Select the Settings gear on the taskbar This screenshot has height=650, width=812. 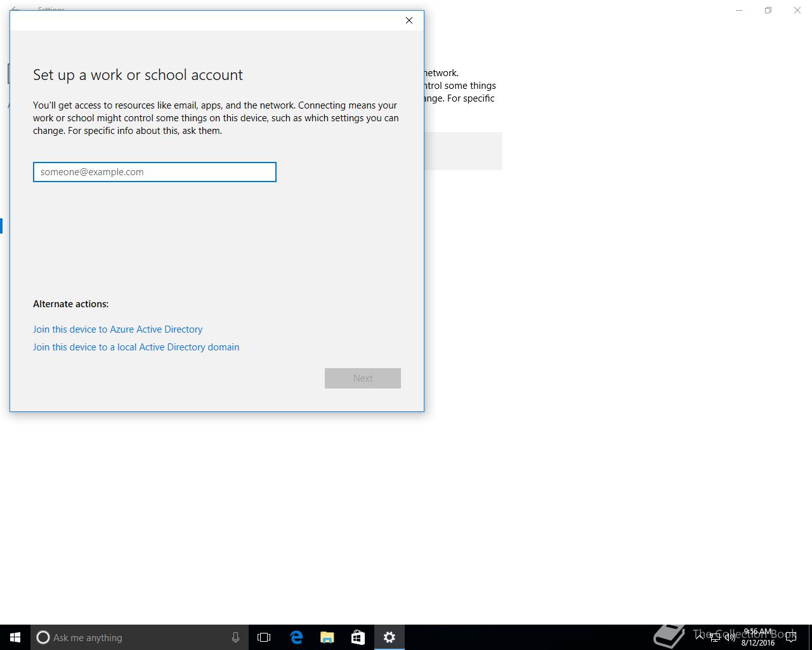tap(390, 637)
